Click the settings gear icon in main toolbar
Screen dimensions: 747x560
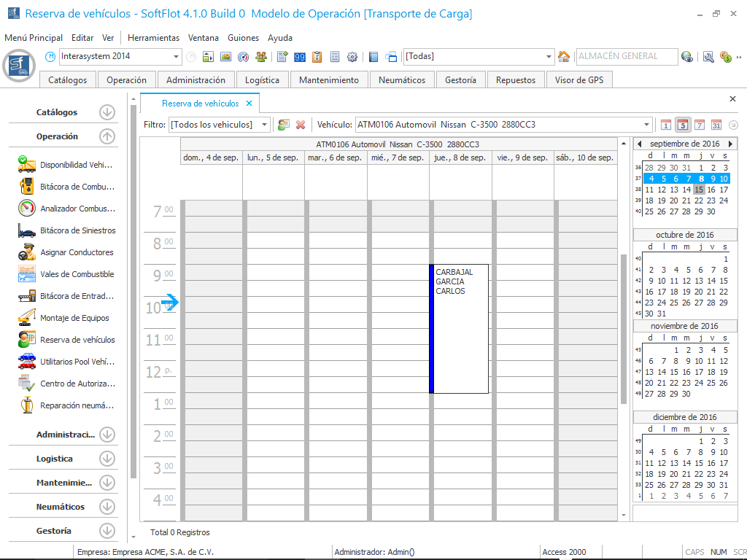point(352,57)
